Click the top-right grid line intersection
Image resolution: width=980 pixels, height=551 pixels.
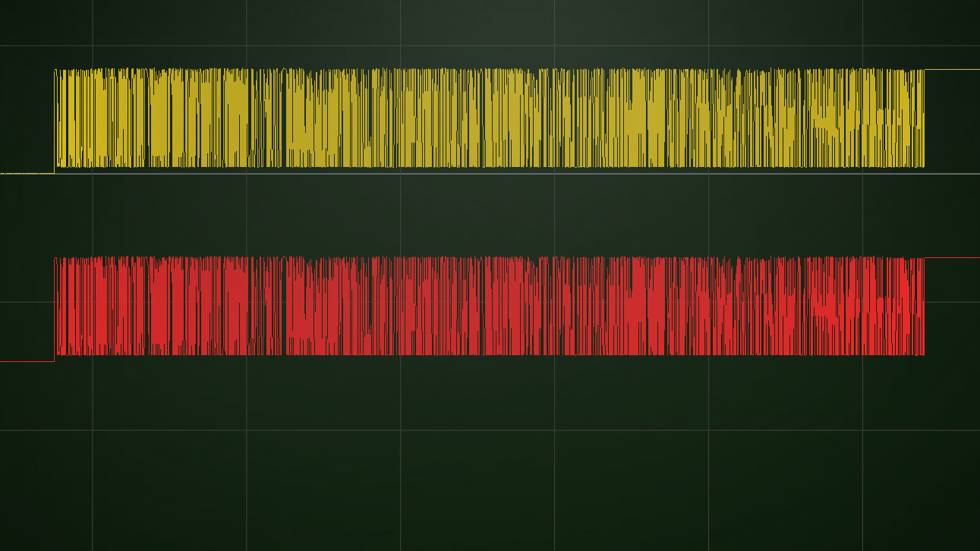coord(862,46)
